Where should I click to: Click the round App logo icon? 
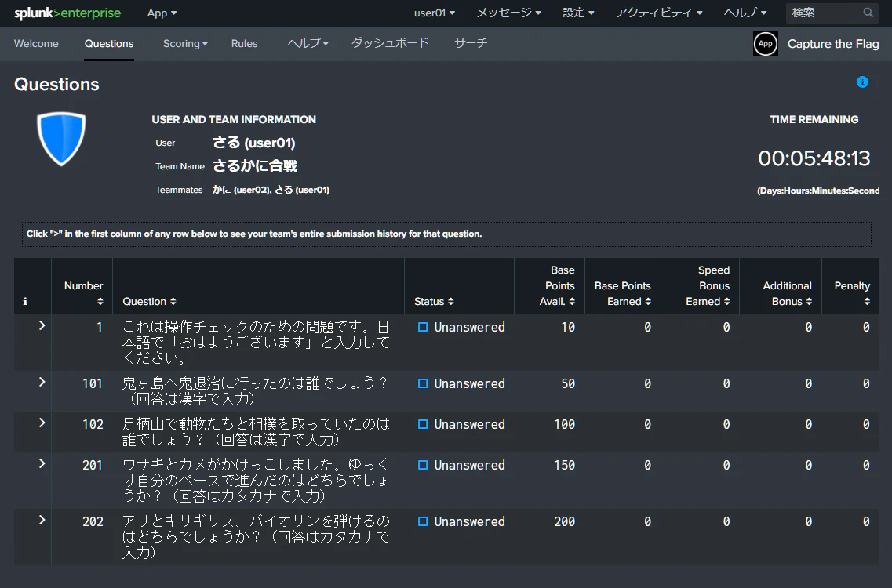coord(765,44)
